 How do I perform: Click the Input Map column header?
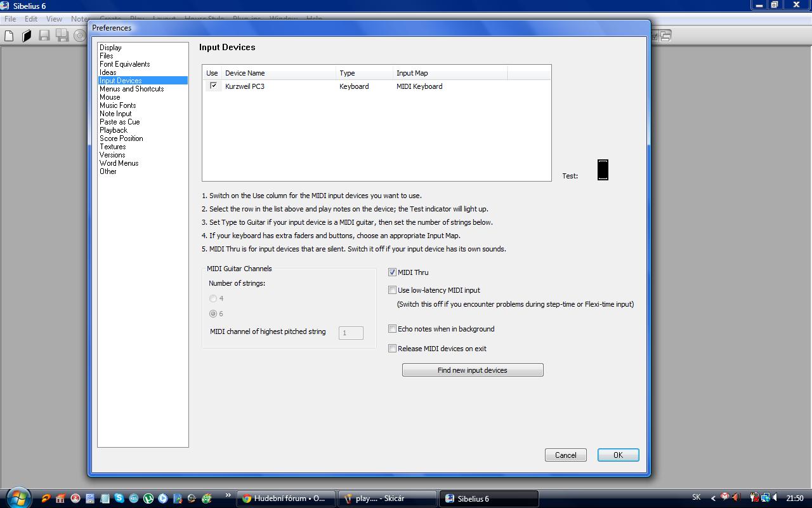pyautogui.click(x=450, y=73)
